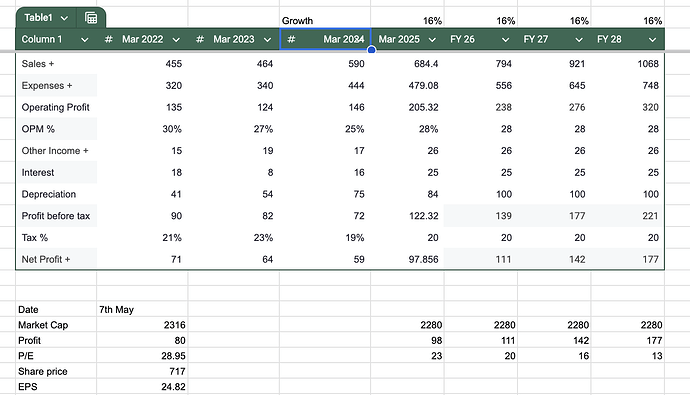This screenshot has height=395, width=690.
Task: Select the Mar 2024 header cell
Action: click(325, 39)
